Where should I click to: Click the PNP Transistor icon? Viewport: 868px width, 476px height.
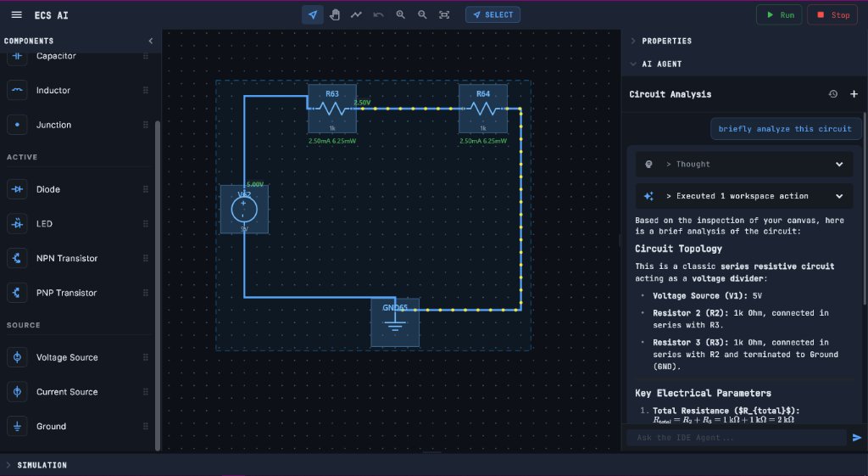pyautogui.click(x=17, y=293)
